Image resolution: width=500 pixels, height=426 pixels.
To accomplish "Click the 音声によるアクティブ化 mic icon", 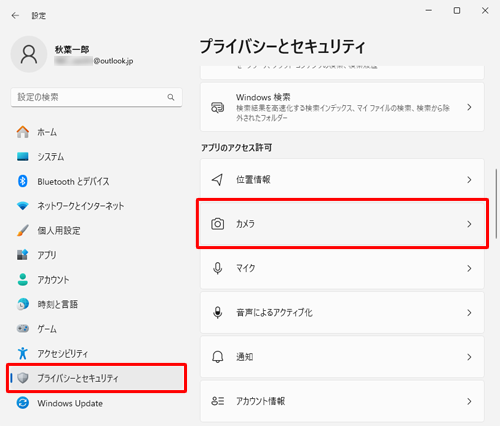I will (217, 312).
